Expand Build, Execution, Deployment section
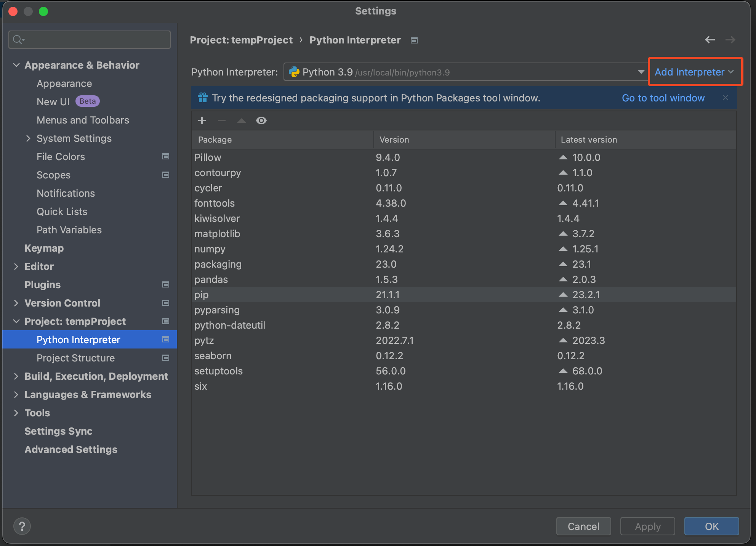Viewport: 756px width, 546px height. (16, 376)
